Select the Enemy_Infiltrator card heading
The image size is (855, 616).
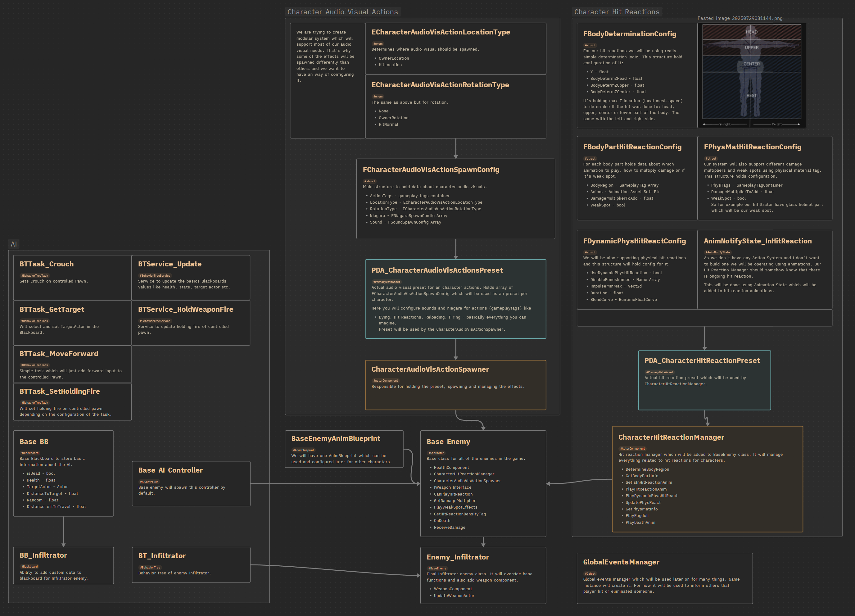[x=457, y=557]
